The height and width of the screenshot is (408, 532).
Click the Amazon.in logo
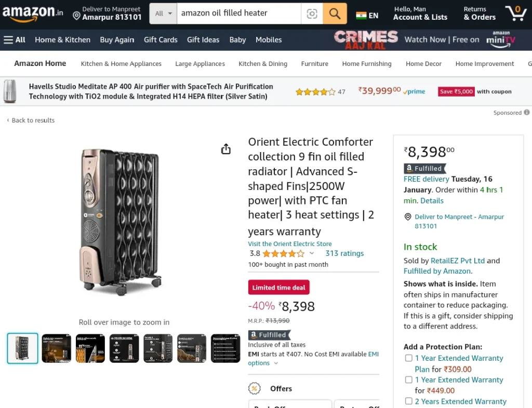[33, 13]
